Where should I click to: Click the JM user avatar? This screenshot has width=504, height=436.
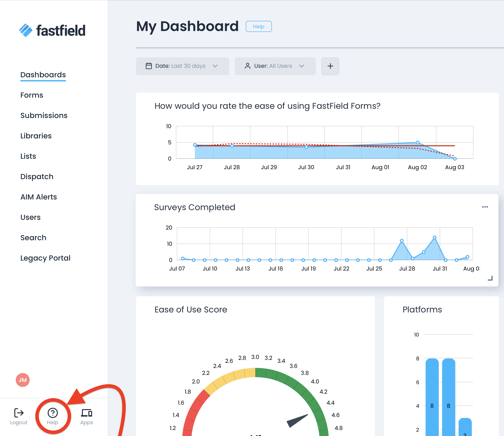point(23,380)
